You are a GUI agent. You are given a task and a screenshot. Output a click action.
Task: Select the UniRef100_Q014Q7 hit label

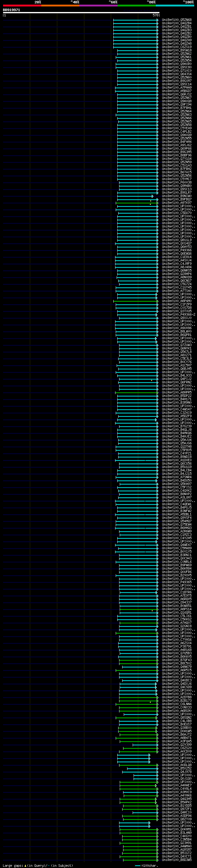pos(177,243)
